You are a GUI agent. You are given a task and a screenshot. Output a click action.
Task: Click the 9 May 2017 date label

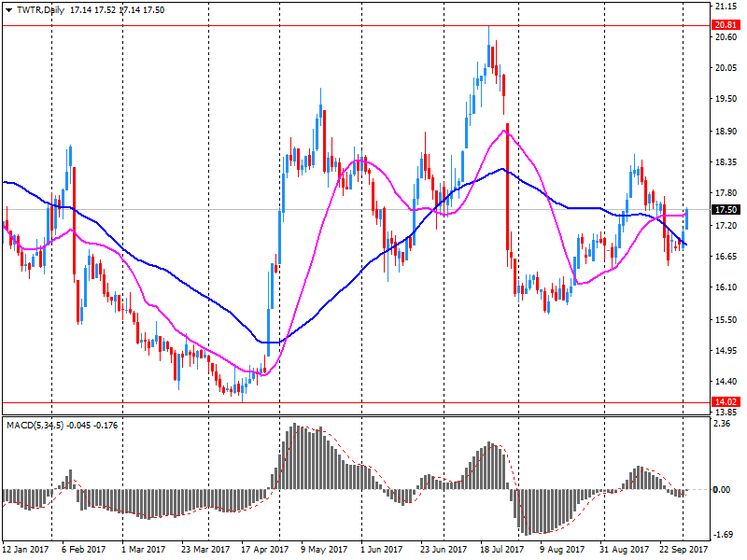point(324,550)
